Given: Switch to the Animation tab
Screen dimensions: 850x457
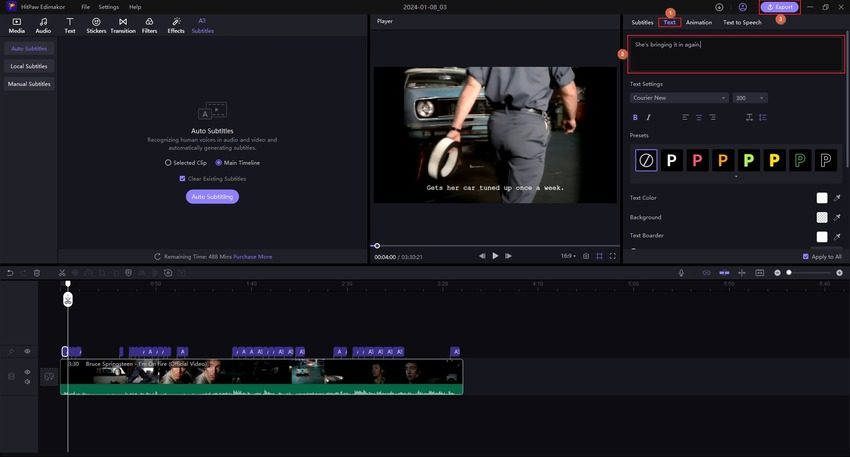Looking at the screenshot, I should click(699, 22).
